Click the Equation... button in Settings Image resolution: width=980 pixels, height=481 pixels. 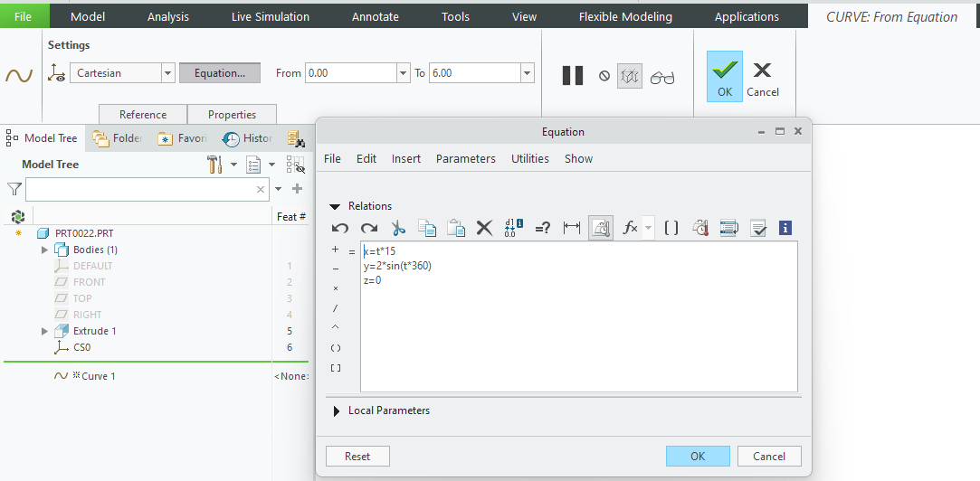[x=219, y=73]
